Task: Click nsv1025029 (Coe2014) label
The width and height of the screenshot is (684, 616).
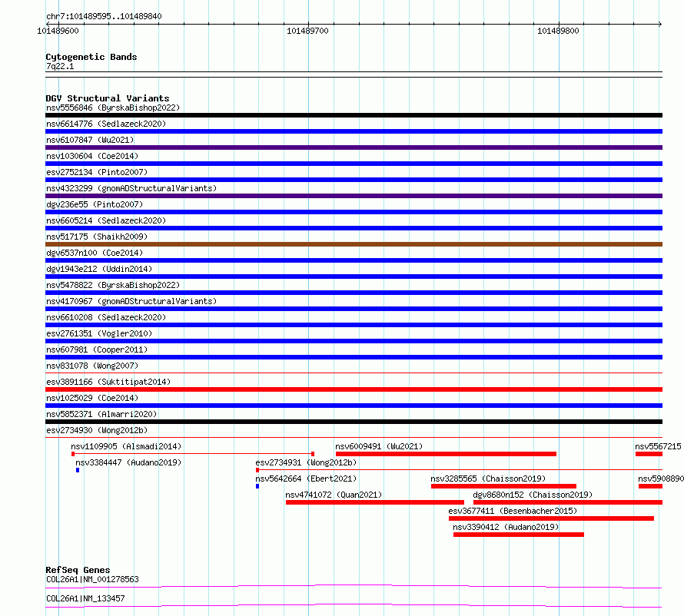Action: coord(92,398)
